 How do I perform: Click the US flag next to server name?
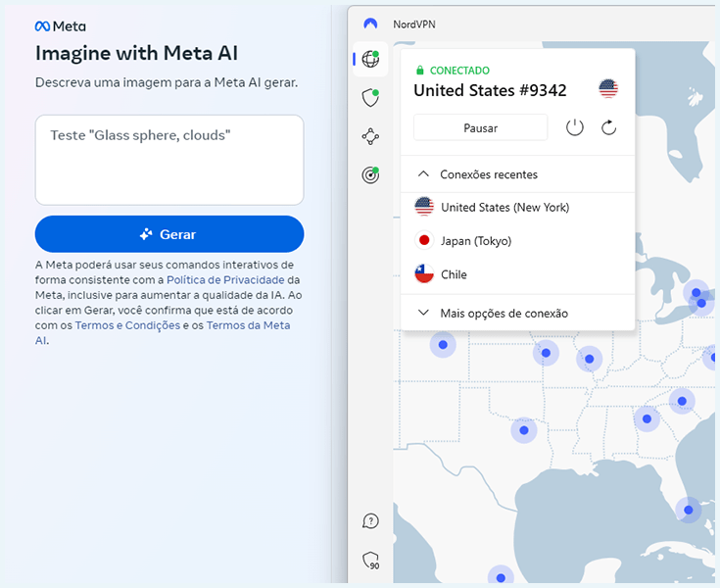tap(608, 88)
